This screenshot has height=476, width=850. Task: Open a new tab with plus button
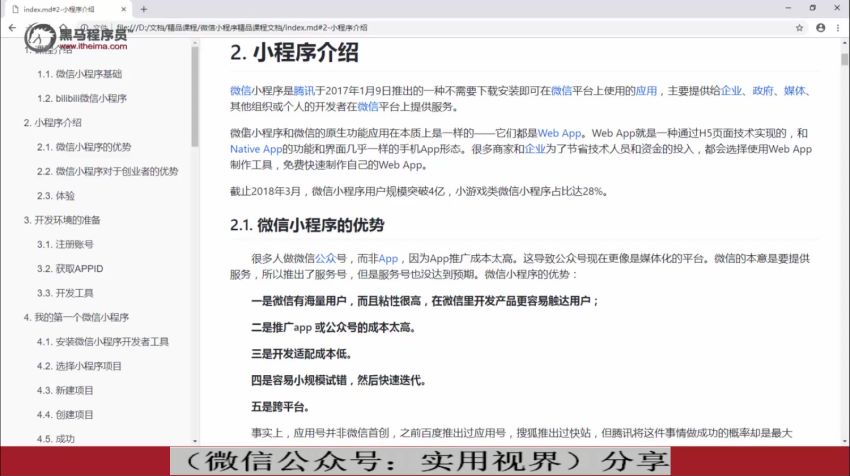pos(144,9)
